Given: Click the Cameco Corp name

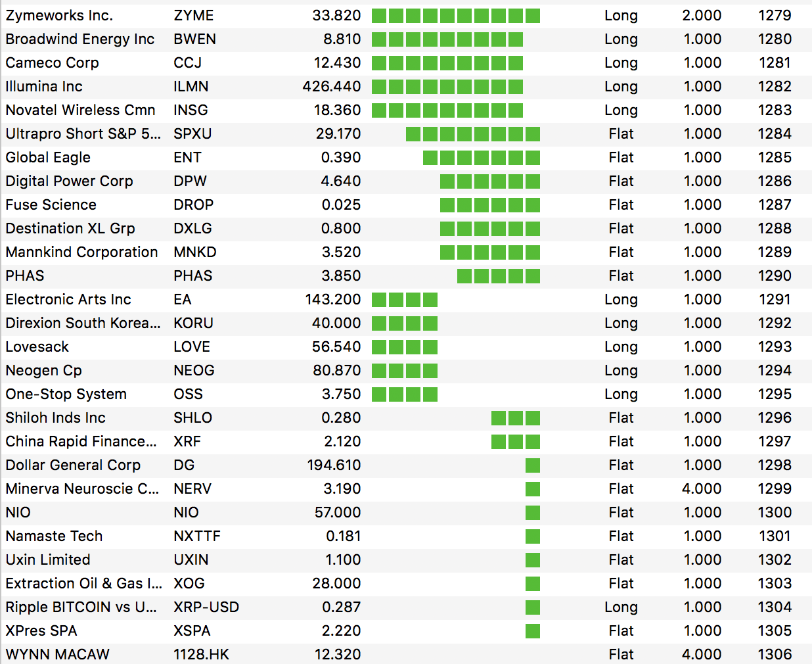Looking at the screenshot, I should point(52,62).
